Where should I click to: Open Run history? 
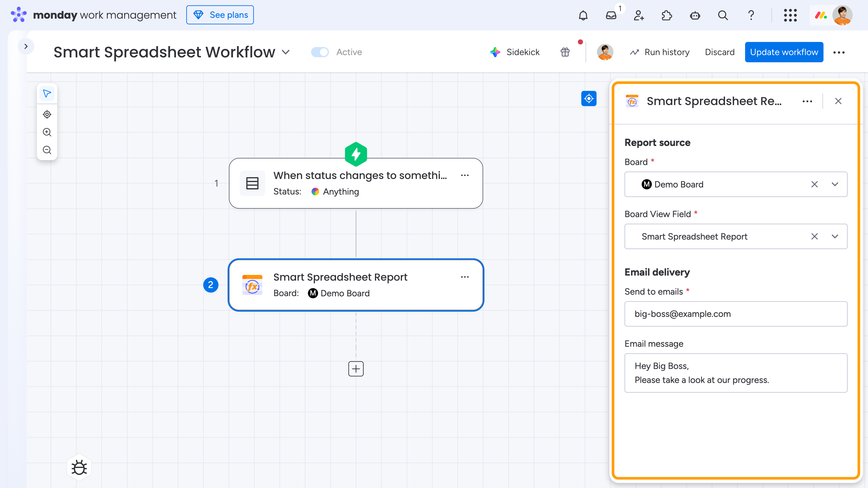[x=660, y=52]
